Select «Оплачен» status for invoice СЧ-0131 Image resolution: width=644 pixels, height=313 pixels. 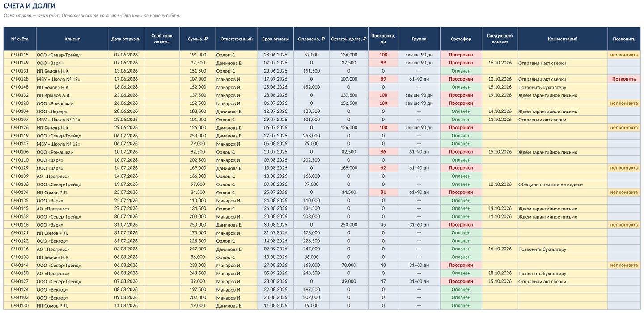point(461,71)
